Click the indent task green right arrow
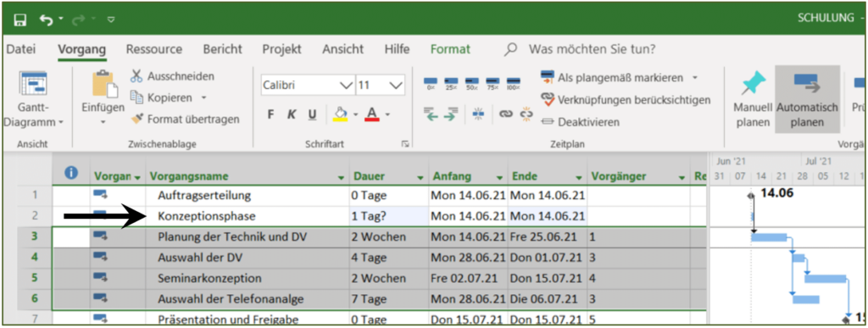 point(451,114)
